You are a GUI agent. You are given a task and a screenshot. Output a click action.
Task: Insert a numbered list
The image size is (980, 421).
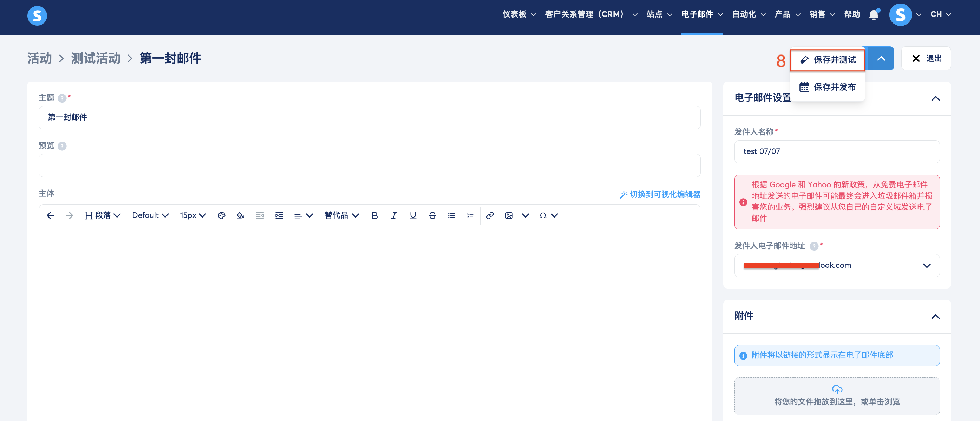pyautogui.click(x=470, y=215)
